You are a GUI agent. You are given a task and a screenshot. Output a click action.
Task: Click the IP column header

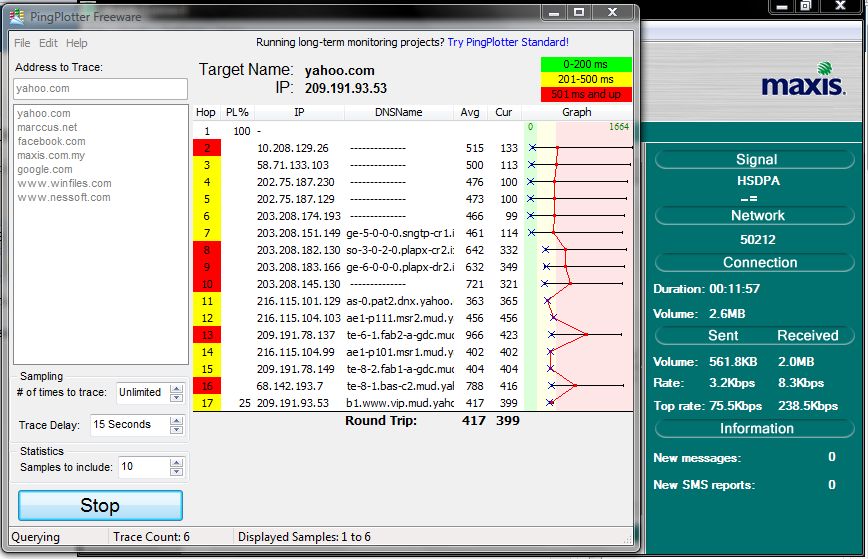[299, 112]
